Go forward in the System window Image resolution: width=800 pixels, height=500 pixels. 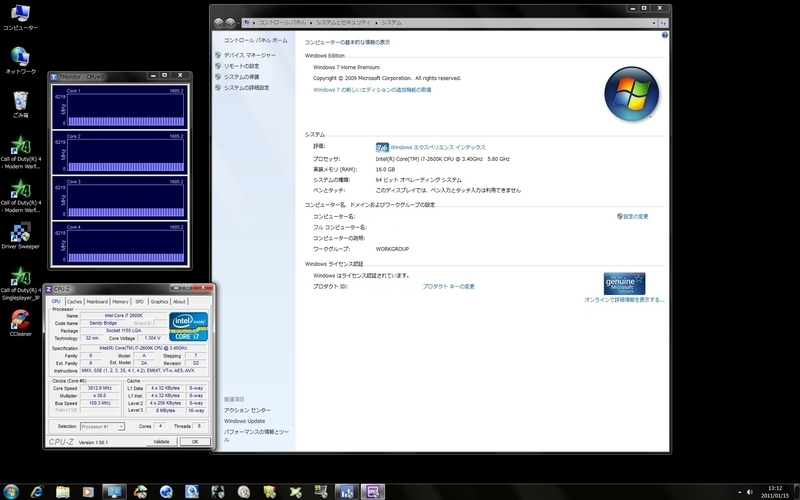coord(230,22)
